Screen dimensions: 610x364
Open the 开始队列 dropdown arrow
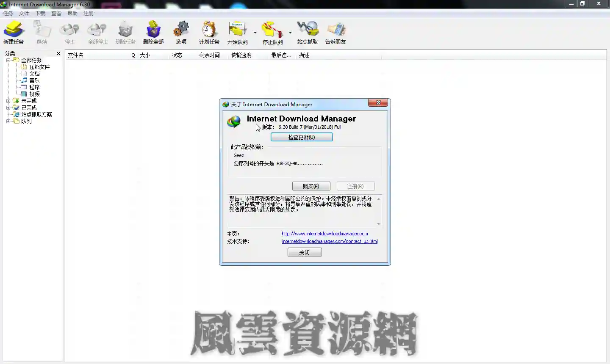pos(255,33)
